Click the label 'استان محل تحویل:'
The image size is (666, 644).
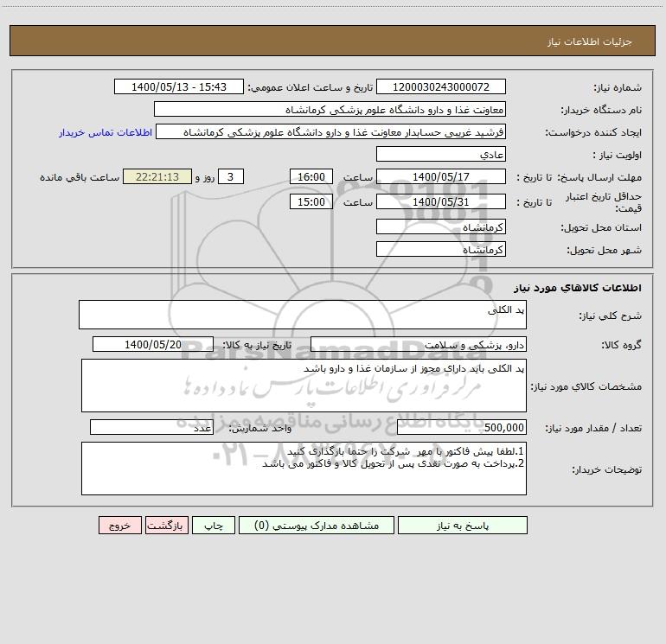601,227
